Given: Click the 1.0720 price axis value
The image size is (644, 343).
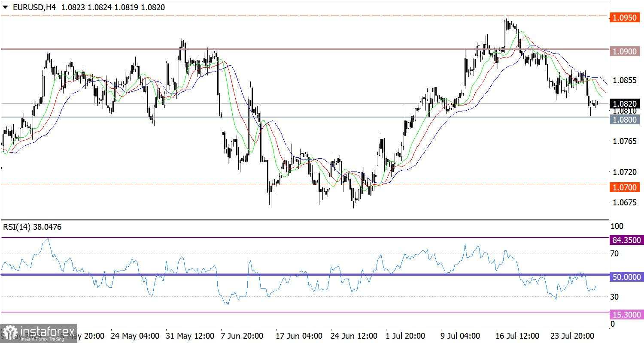Looking at the screenshot, I should (625, 171).
